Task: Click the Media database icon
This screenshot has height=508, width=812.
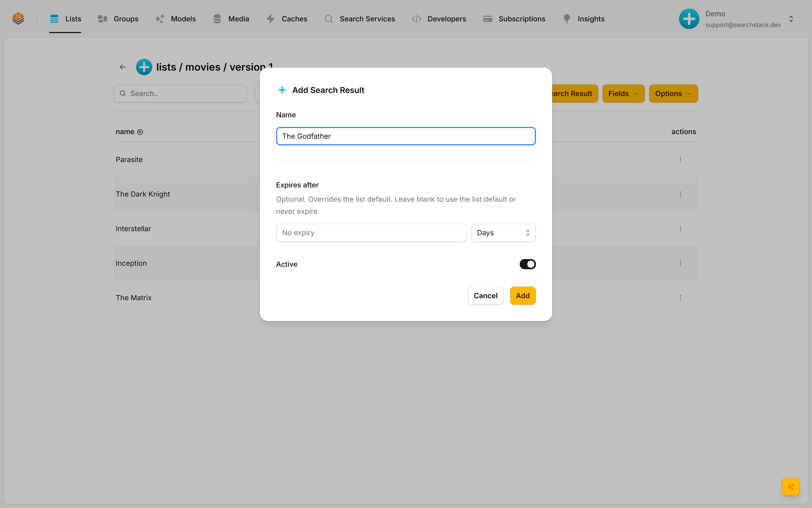Action: tap(217, 19)
